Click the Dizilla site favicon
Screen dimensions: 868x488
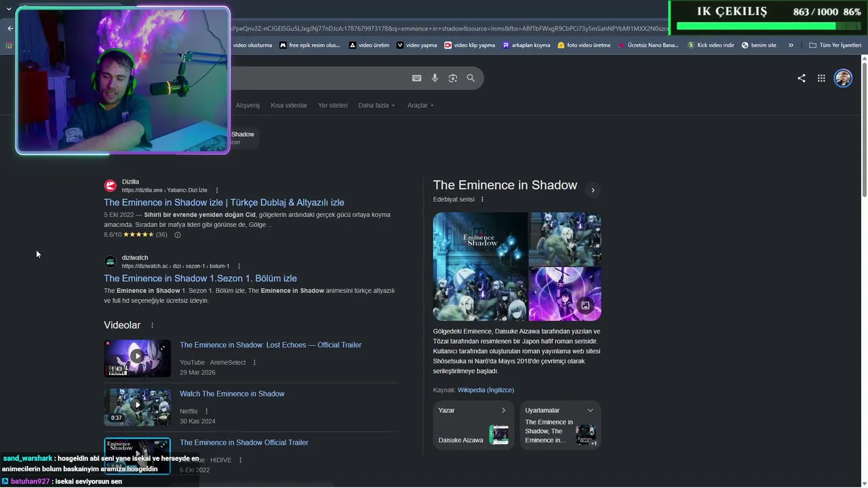[x=111, y=186]
